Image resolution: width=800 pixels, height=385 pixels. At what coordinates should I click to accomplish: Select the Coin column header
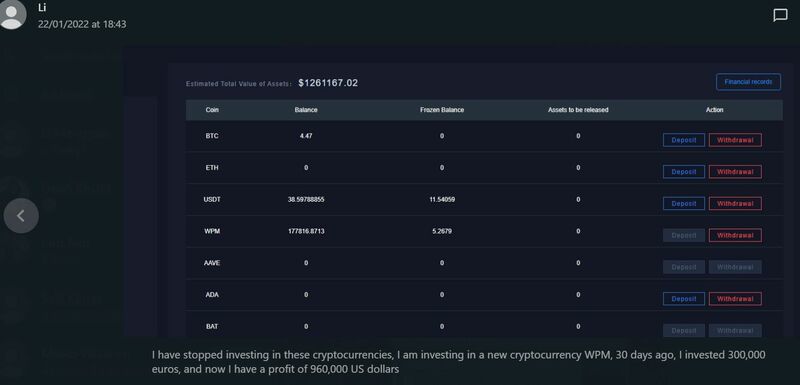212,110
